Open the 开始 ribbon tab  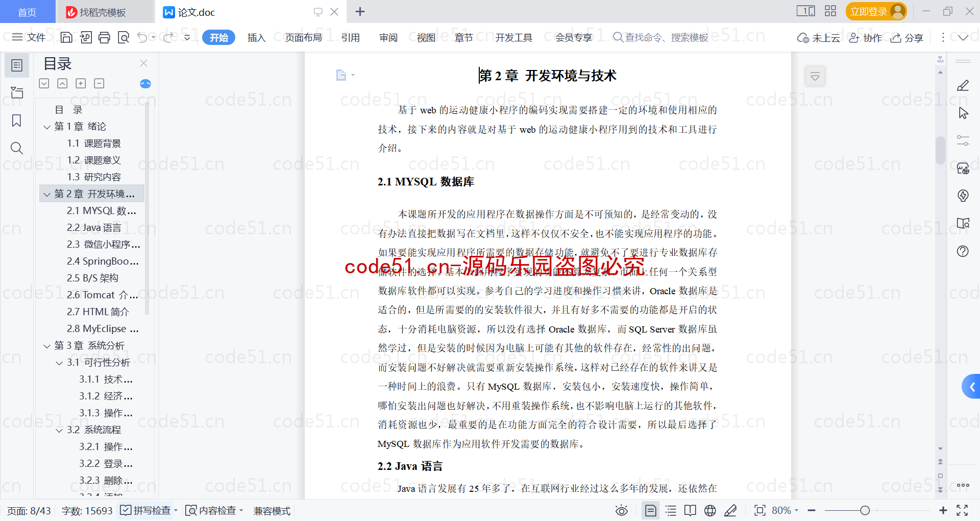pos(218,37)
